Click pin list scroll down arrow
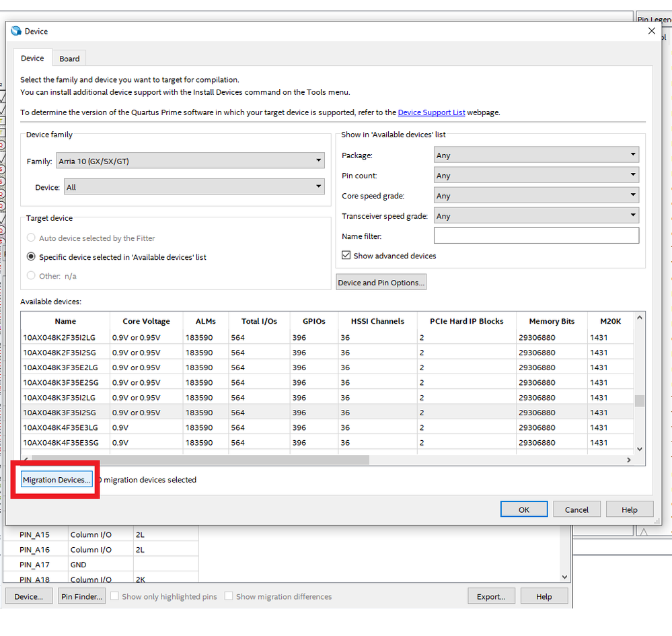The image size is (672, 636). [564, 577]
